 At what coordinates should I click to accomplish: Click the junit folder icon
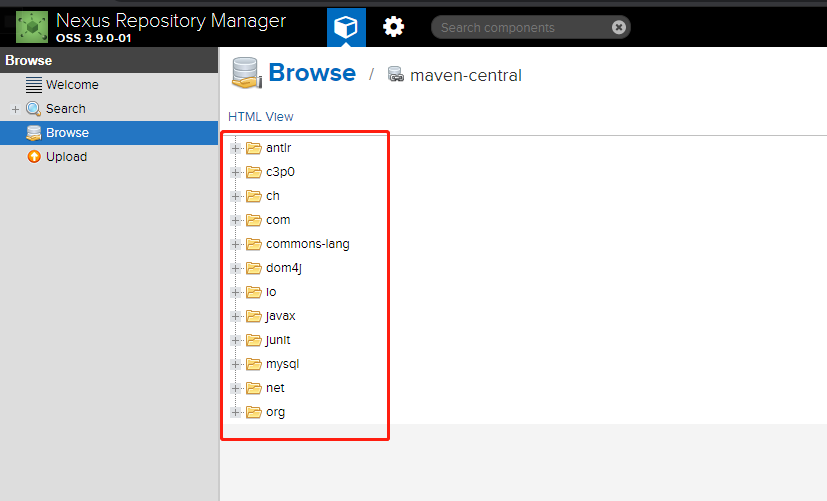254,340
